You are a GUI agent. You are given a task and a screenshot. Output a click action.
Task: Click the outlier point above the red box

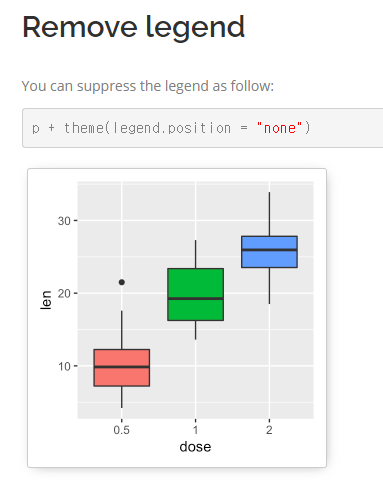(x=122, y=282)
